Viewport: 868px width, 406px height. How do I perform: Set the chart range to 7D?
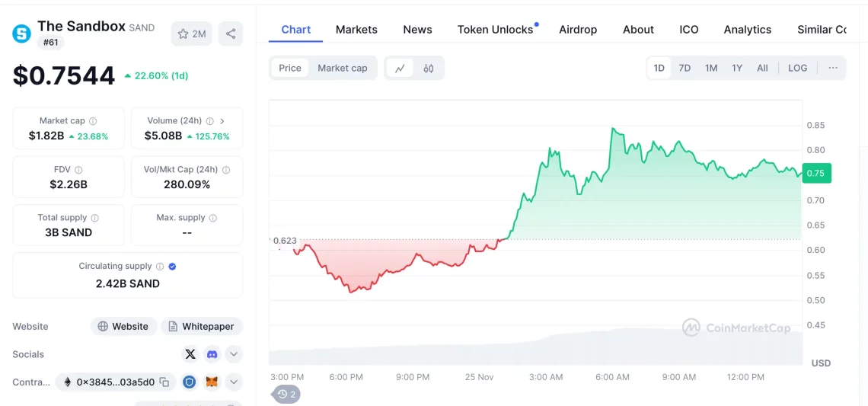pyautogui.click(x=685, y=68)
